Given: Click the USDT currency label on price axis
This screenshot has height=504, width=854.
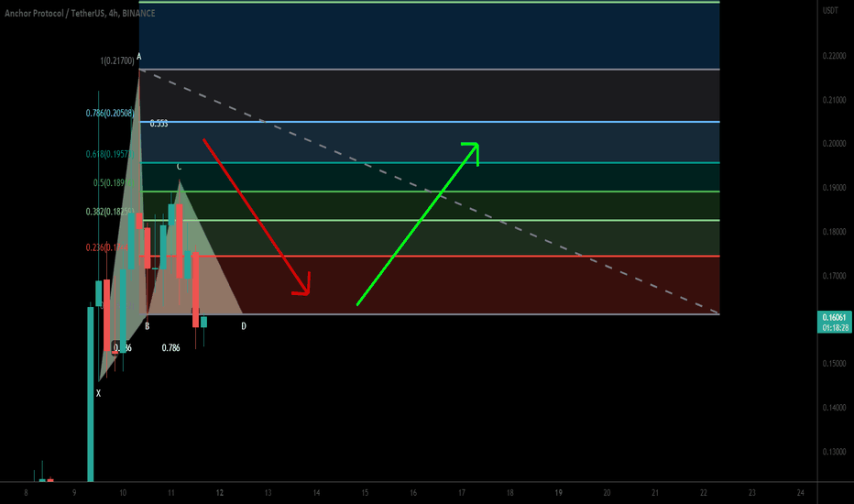Looking at the screenshot, I should pos(830,11).
